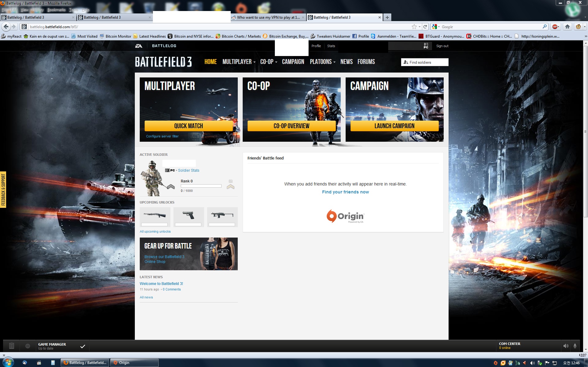Viewport: 588px width, 367px height.
Task: Open All upcoming unlocks link
Action: 155,231
